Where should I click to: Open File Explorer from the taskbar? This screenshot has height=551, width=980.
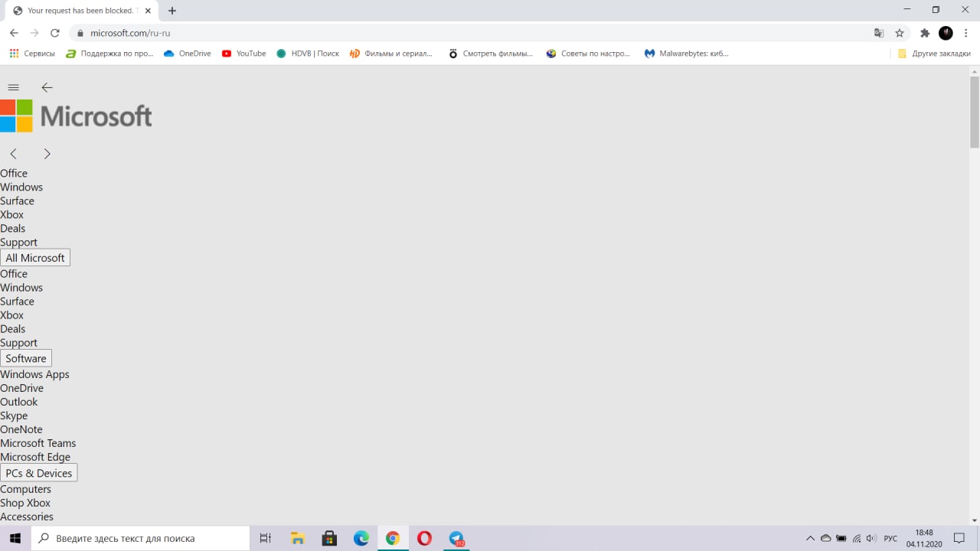coord(298,538)
